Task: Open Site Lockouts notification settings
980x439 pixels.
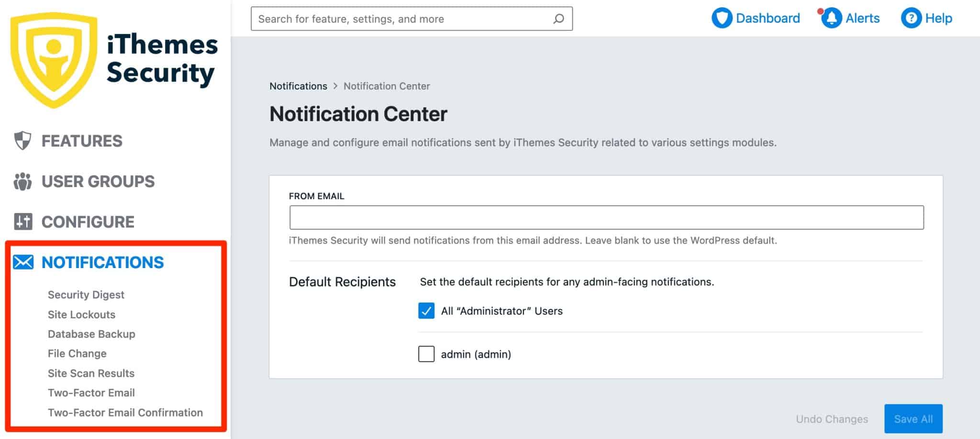Action: tap(82, 315)
